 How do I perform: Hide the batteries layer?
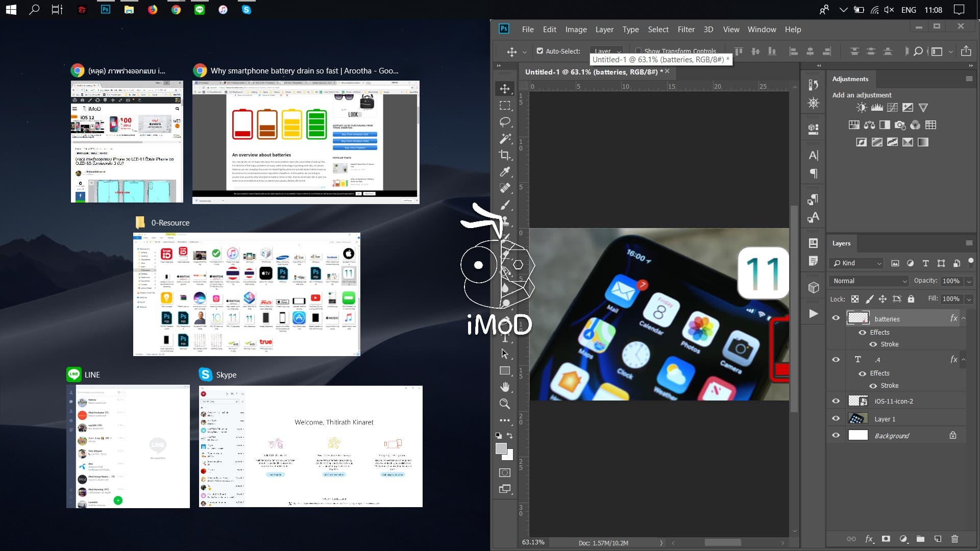[836, 317]
